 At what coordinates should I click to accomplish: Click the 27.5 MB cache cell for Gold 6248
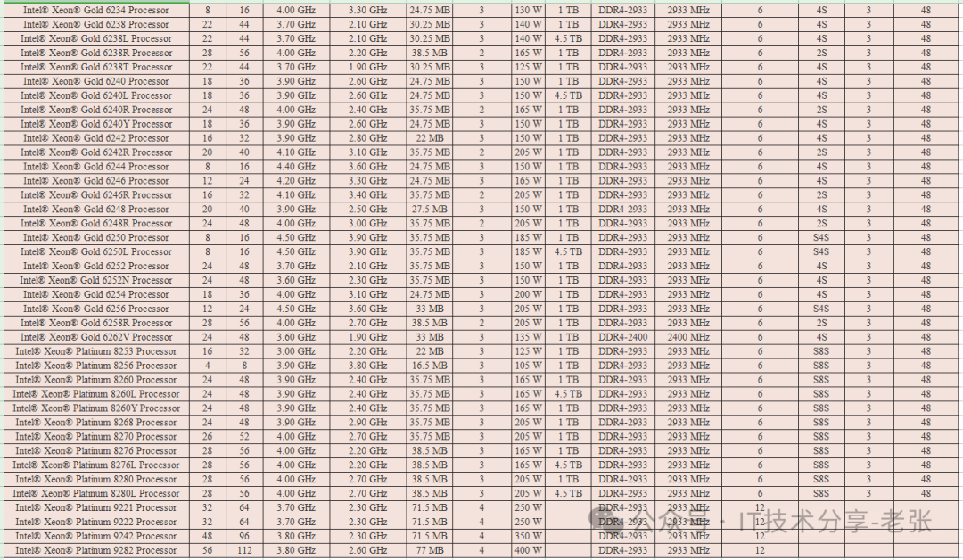[429, 209]
